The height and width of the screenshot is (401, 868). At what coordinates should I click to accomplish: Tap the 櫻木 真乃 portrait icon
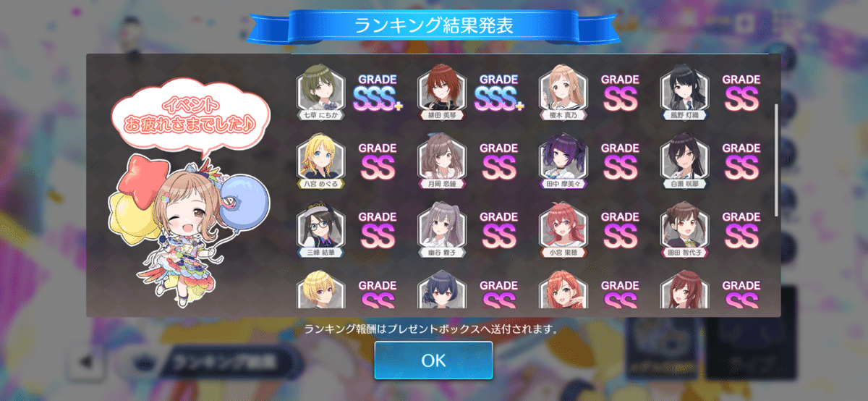click(563, 93)
